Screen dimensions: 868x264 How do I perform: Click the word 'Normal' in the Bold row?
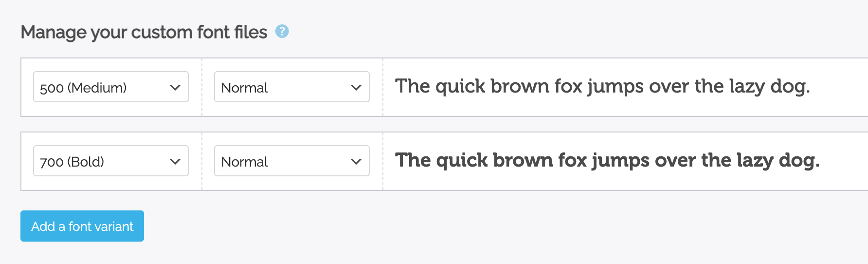244,162
